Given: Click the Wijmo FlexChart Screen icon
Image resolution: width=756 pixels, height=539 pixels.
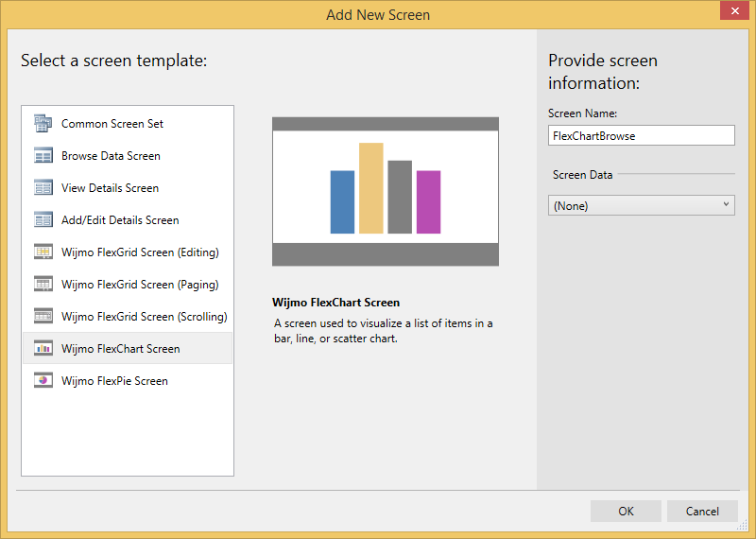Looking at the screenshot, I should [x=43, y=349].
